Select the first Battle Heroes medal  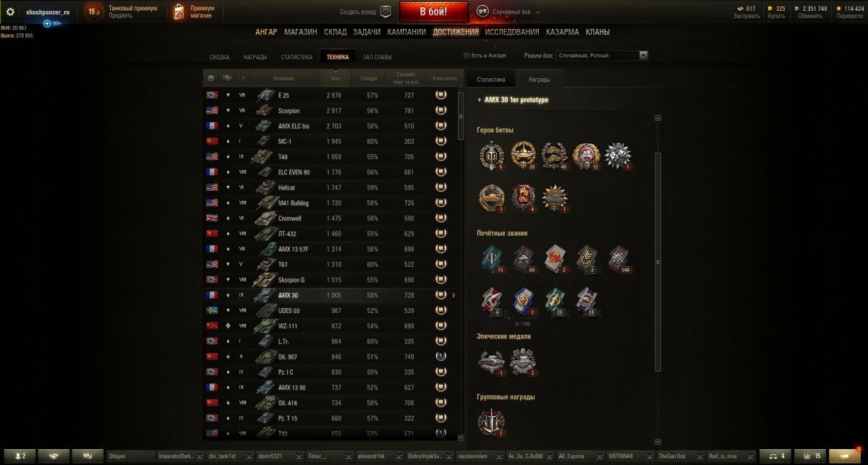point(492,155)
